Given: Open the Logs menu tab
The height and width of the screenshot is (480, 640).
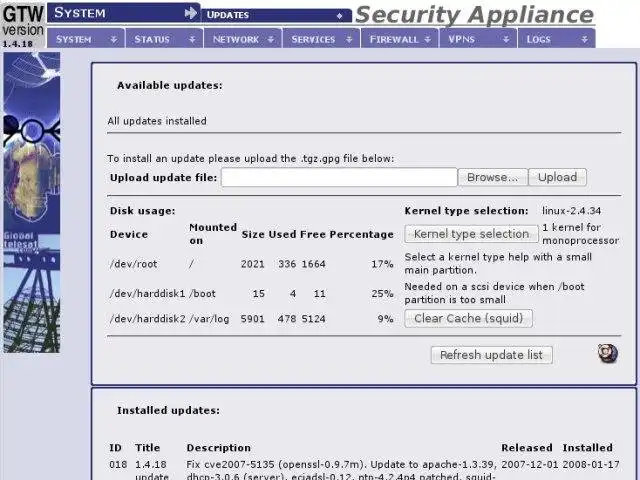Looking at the screenshot, I should coord(556,39).
